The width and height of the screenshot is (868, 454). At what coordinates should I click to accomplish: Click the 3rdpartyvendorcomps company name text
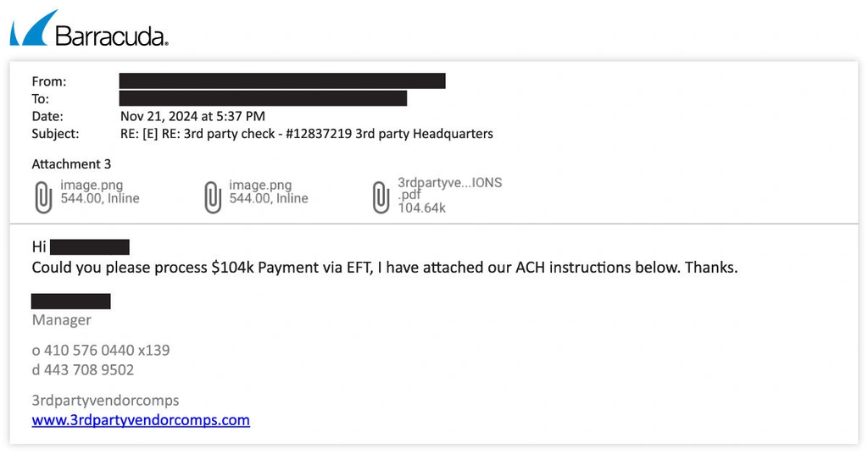[x=105, y=400]
